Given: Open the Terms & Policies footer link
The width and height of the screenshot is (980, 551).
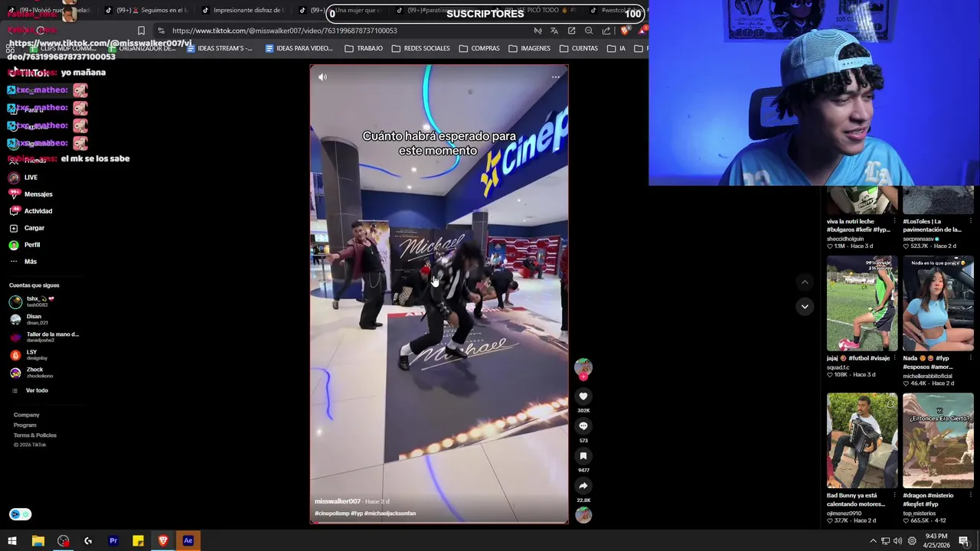Looking at the screenshot, I should (x=34, y=435).
